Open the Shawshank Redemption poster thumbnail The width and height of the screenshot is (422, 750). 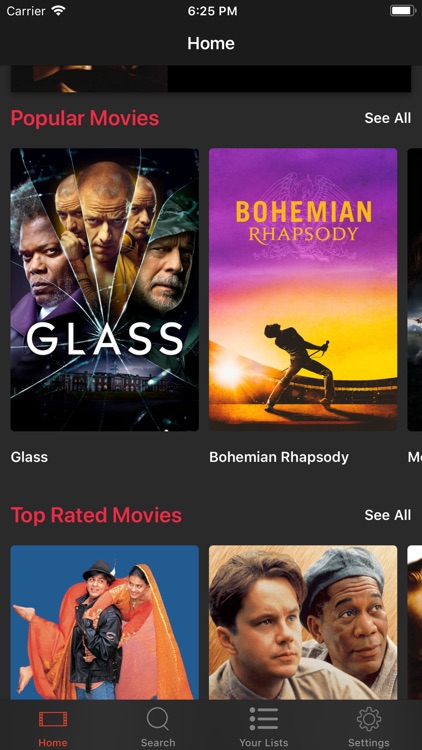coord(303,622)
